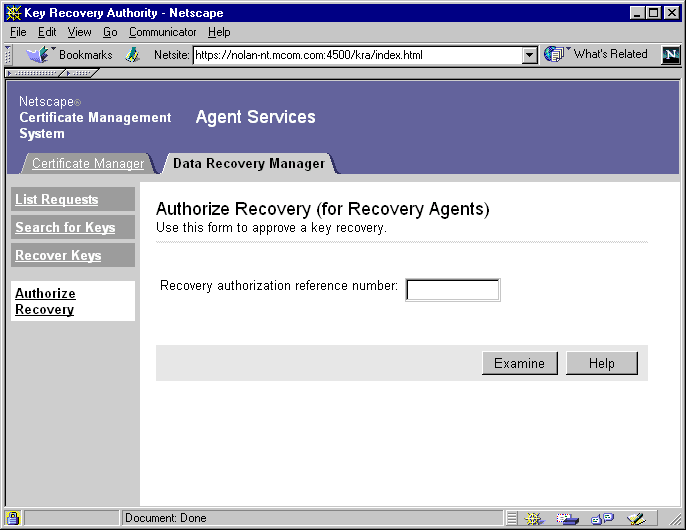
Task: Open the Netsite URL history dropdown
Action: 530,56
